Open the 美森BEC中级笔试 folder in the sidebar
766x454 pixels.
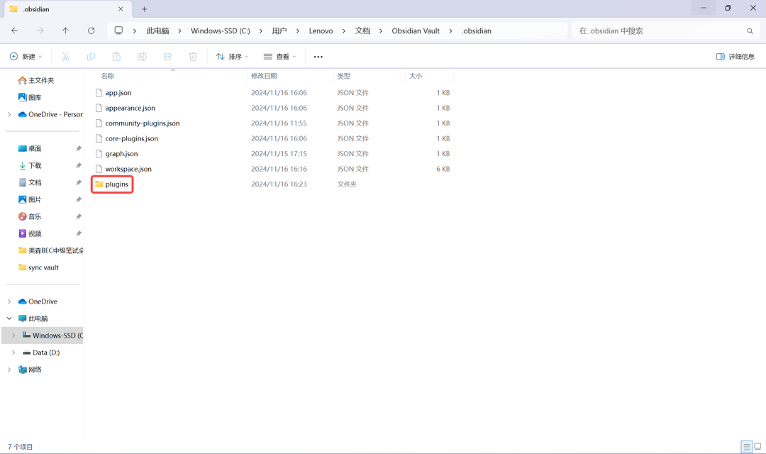tap(50, 250)
